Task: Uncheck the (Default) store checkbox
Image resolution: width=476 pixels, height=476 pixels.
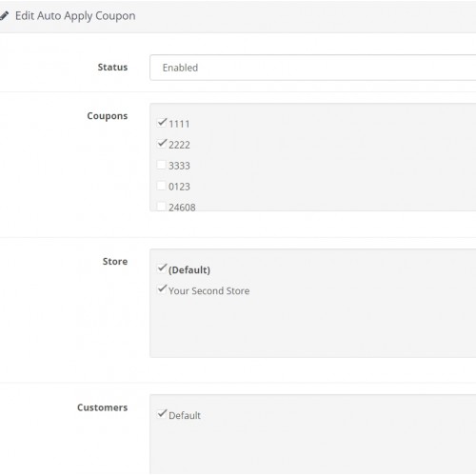Action: [x=162, y=268]
